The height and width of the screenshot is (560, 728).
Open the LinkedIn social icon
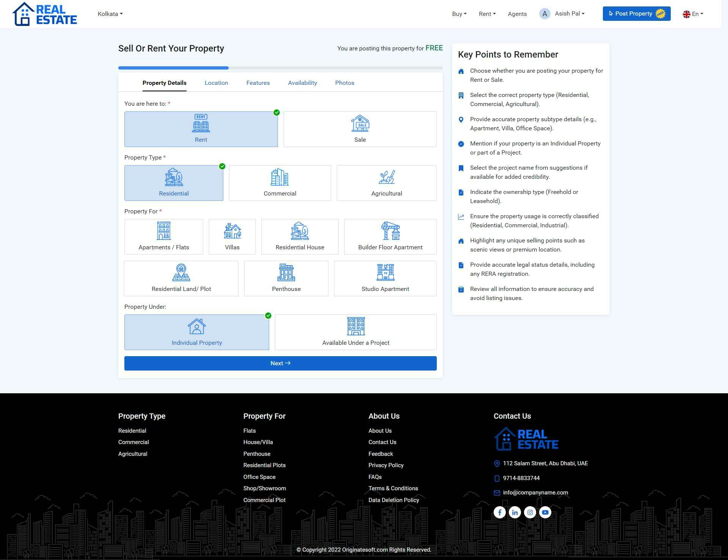[515, 512]
